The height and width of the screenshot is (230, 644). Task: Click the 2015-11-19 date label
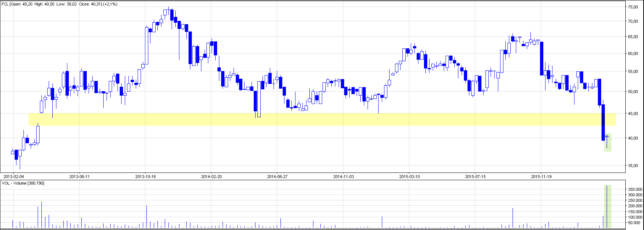pyautogui.click(x=541, y=177)
